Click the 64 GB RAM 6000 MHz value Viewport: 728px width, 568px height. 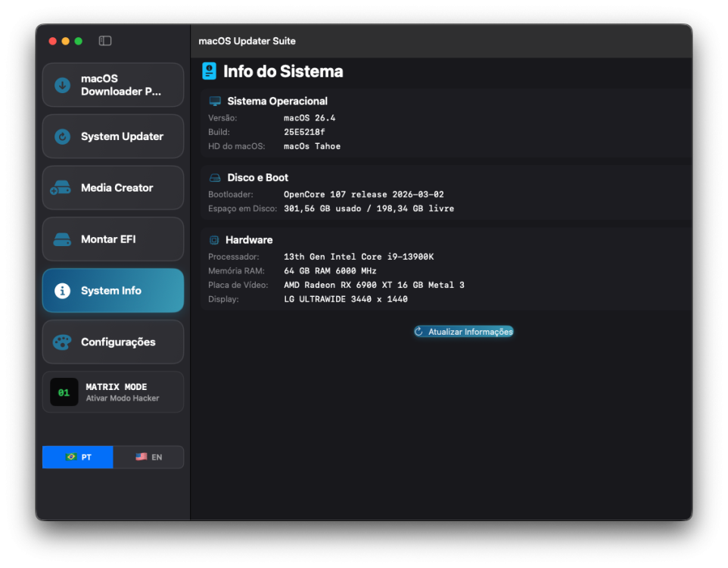330,271
